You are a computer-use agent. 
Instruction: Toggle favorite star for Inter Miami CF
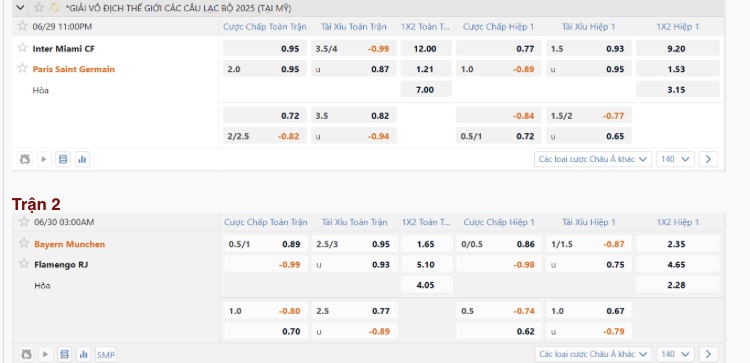(x=22, y=48)
